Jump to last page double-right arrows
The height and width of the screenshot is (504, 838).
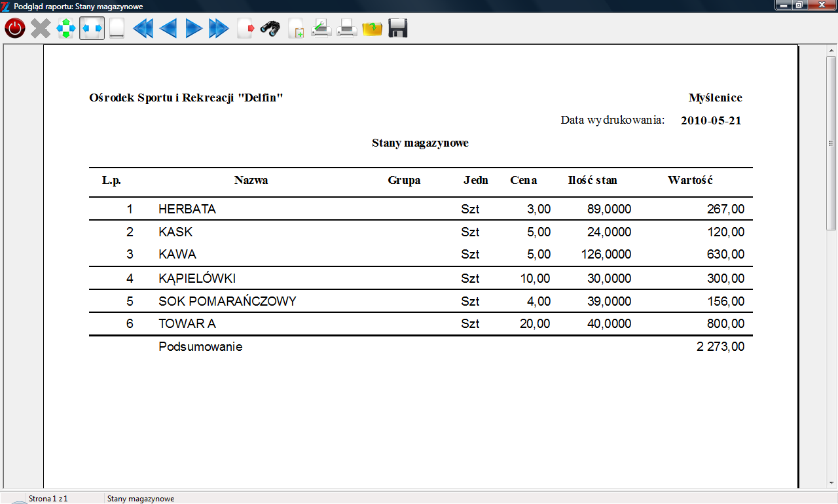[219, 28]
